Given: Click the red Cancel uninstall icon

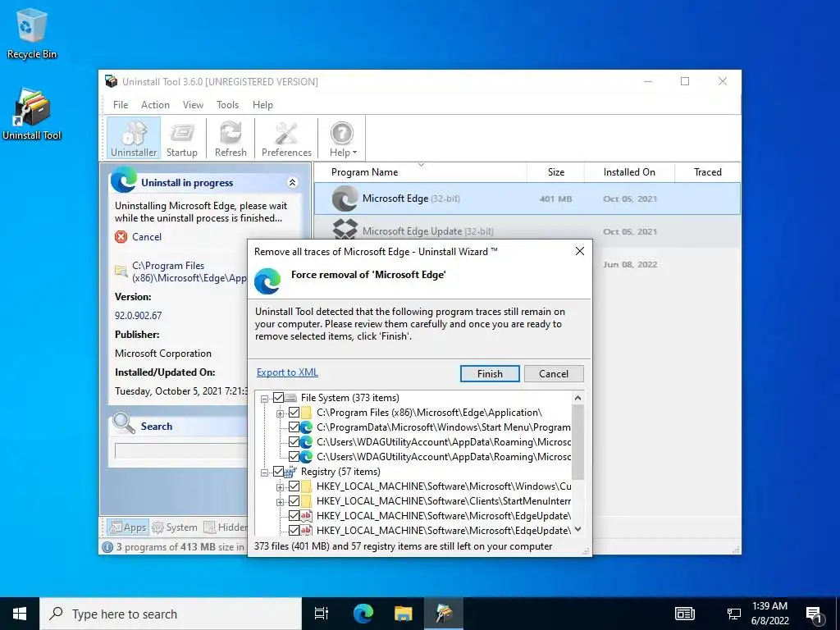Looking at the screenshot, I should click(x=121, y=237).
